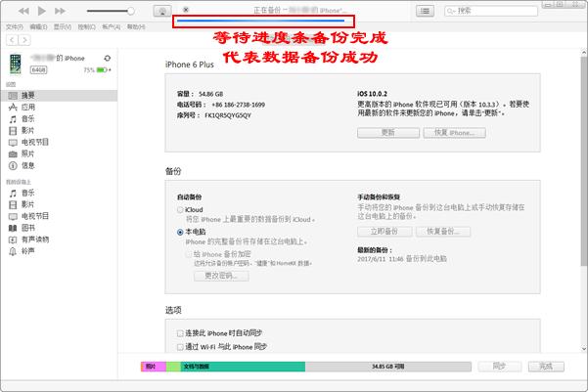The height and width of the screenshot is (392, 588).
Task: Open the list view button beside search
Action: click(x=425, y=12)
